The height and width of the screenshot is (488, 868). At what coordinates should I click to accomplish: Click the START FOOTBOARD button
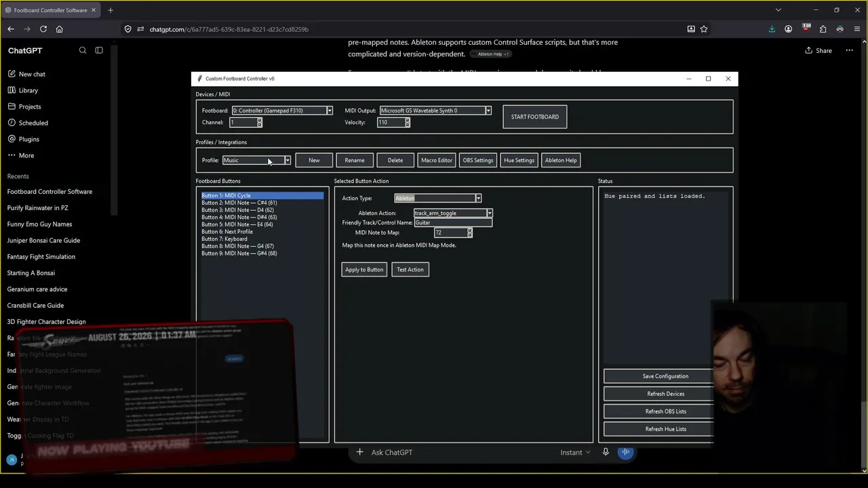(x=535, y=117)
